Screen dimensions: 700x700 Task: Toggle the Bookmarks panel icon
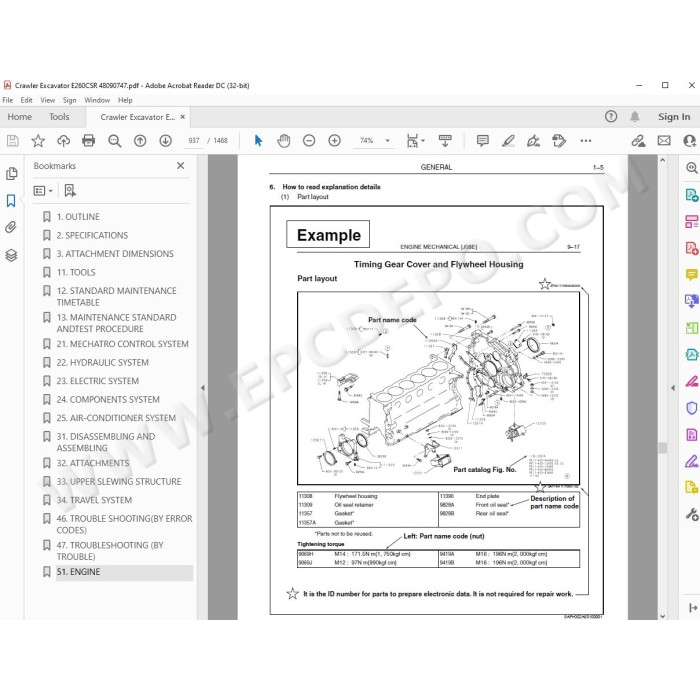[x=11, y=201]
